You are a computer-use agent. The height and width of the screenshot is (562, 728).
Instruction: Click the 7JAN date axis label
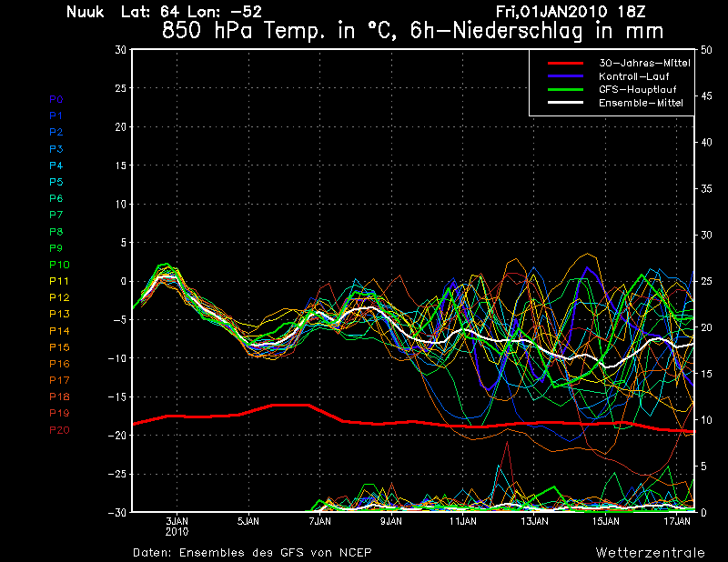click(319, 521)
